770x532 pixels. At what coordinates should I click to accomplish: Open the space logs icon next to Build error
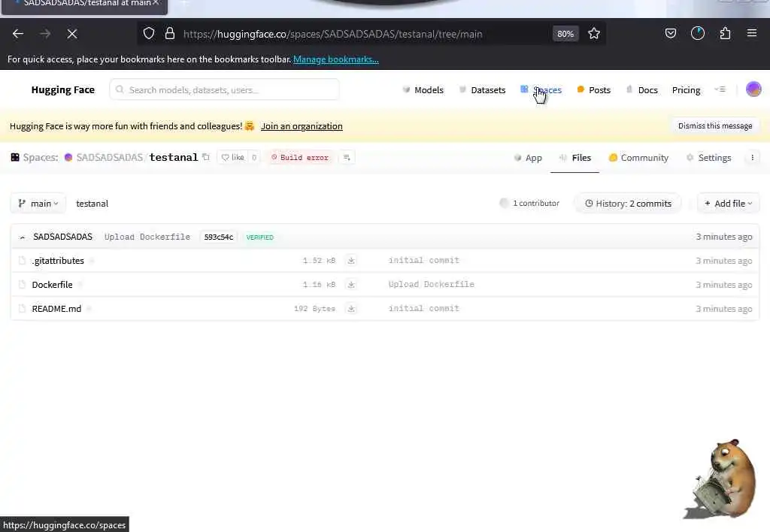click(347, 157)
